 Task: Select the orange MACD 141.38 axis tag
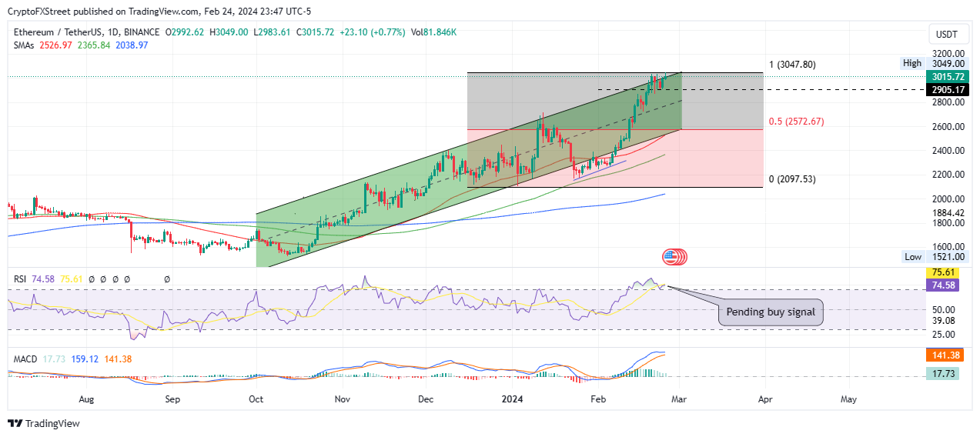pos(945,355)
